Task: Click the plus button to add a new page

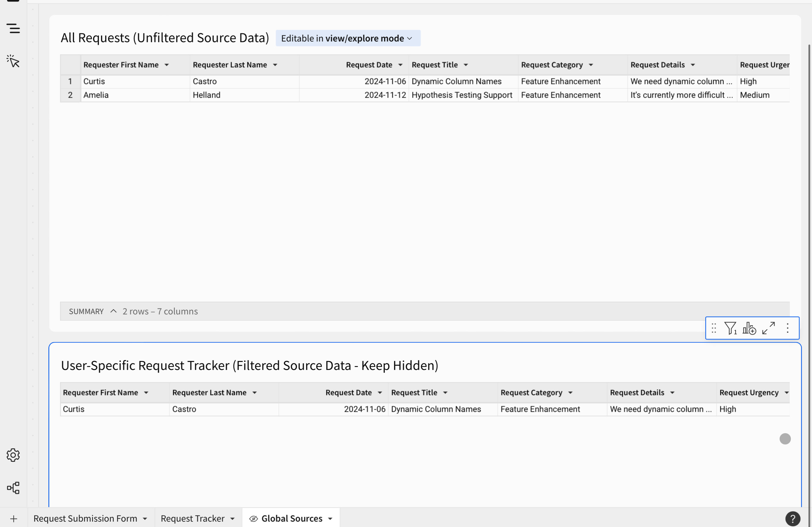Action: tap(13, 518)
